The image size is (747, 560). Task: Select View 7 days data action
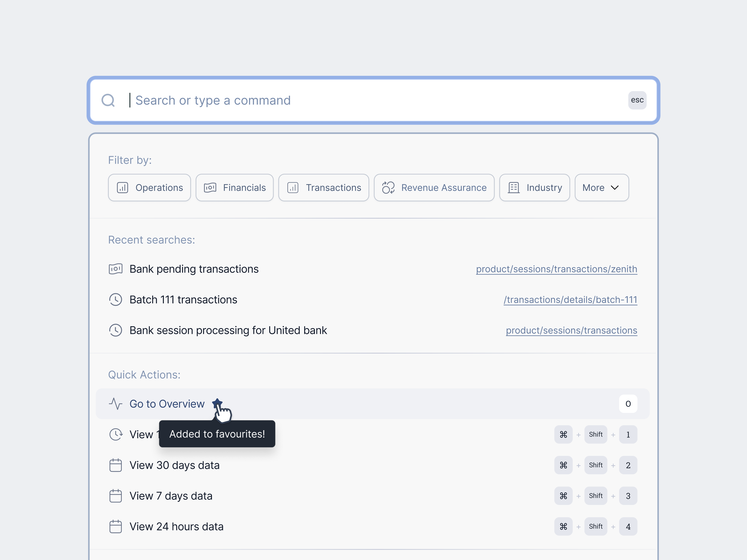click(171, 496)
